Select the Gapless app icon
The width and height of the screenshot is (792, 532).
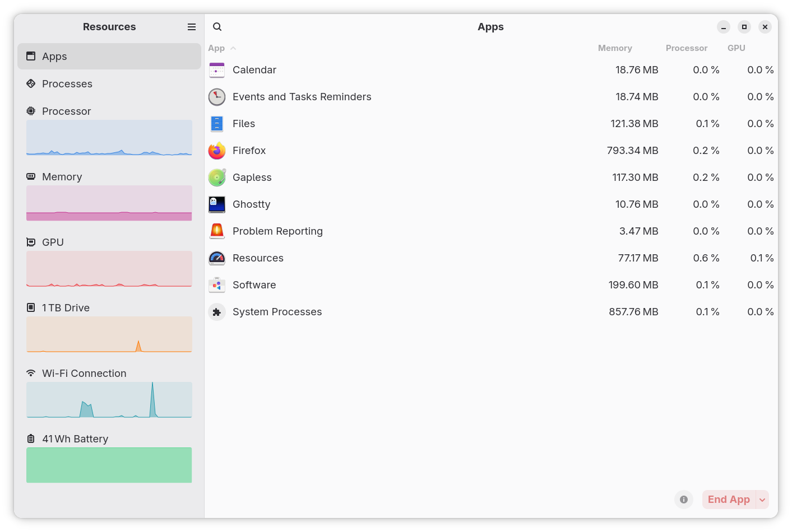coord(217,178)
